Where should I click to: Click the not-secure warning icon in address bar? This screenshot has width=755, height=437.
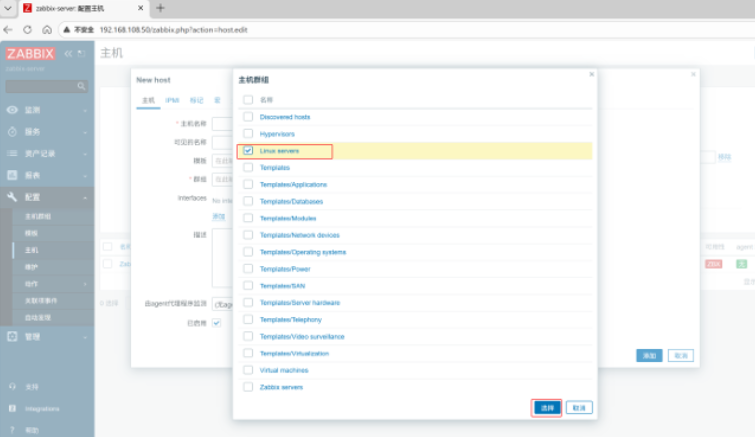coord(67,30)
